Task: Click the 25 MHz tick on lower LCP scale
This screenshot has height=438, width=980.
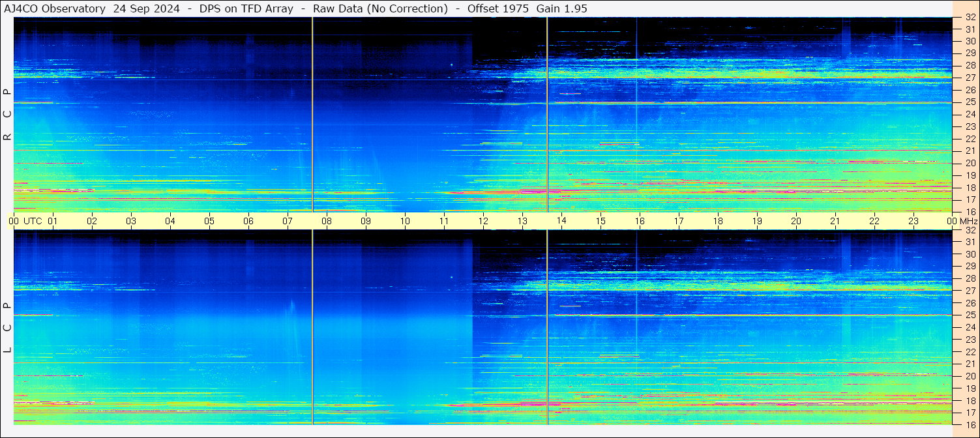Action: point(970,315)
